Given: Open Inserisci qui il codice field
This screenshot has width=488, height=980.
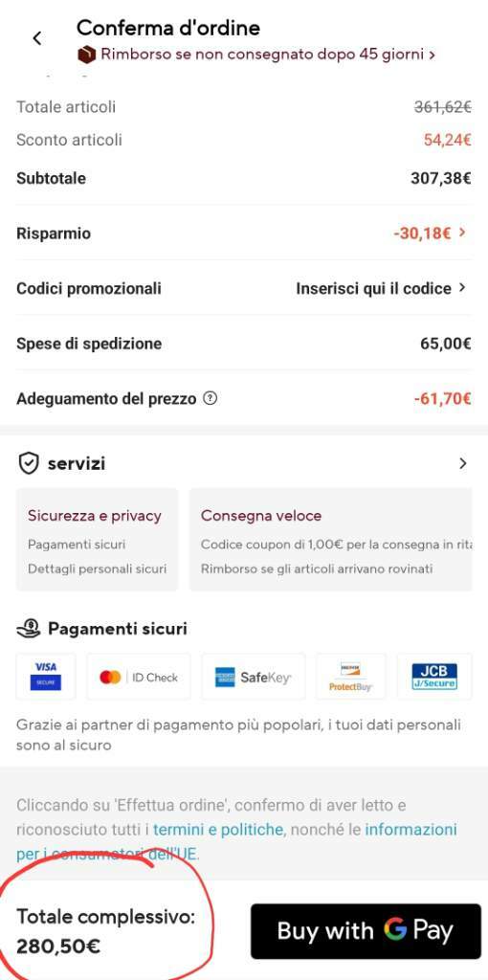Looking at the screenshot, I should pos(381,288).
